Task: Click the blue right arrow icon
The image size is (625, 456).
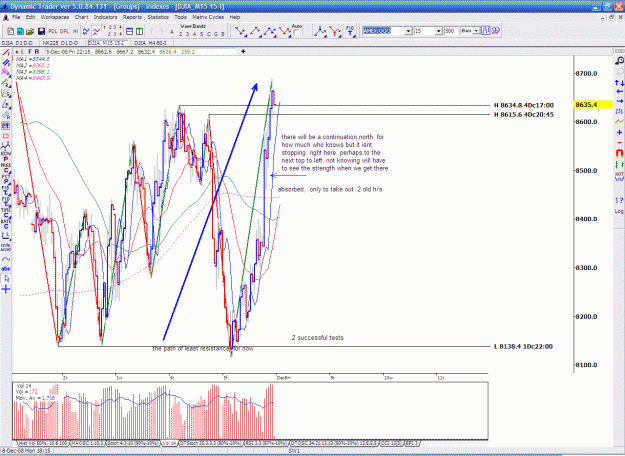Action: (x=619, y=101)
